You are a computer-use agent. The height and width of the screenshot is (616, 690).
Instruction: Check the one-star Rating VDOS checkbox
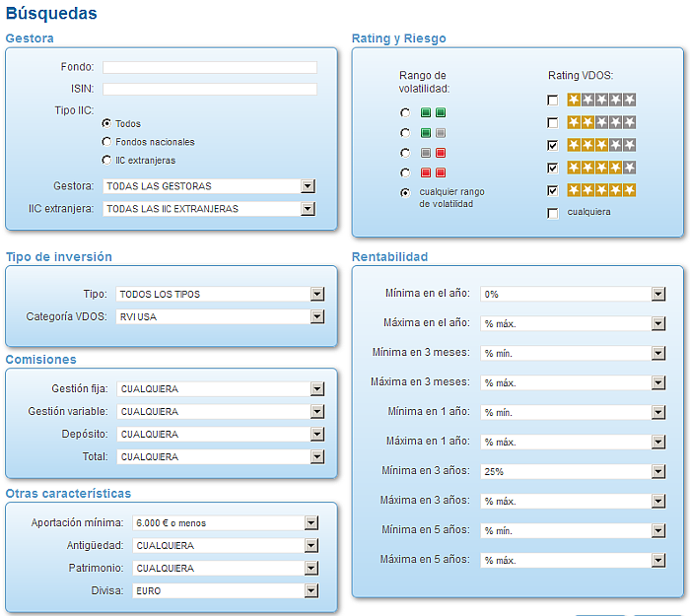pos(553,101)
